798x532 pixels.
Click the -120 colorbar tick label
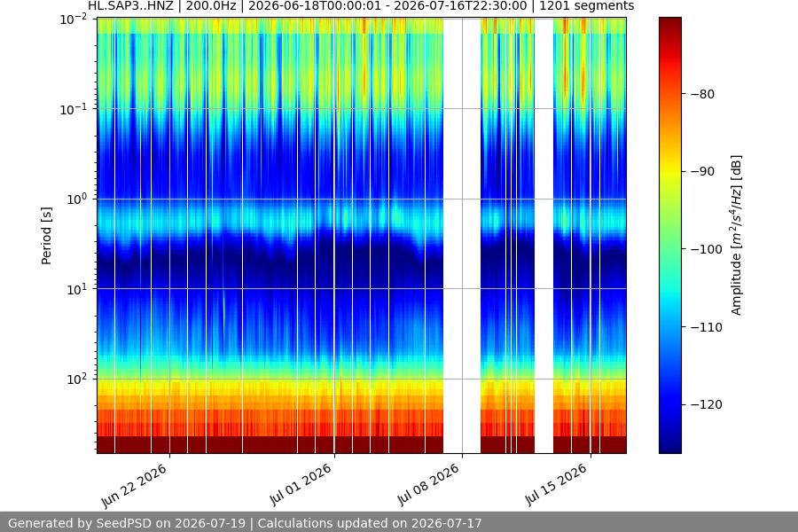coord(707,404)
